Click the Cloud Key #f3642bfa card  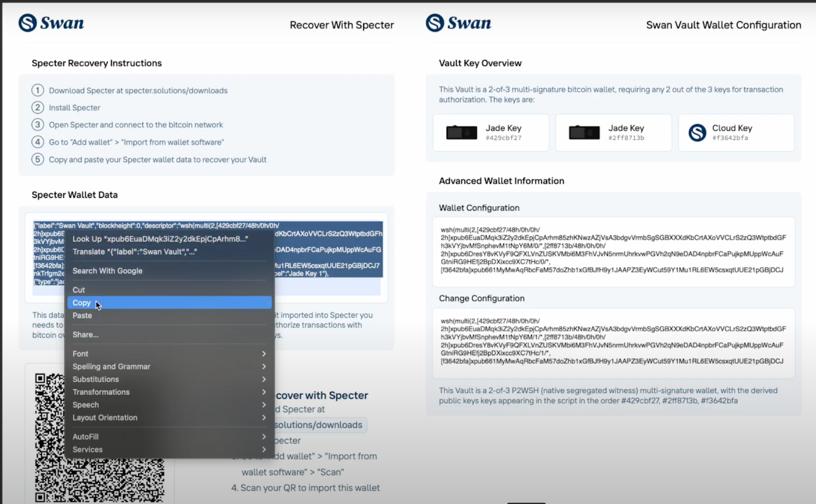pyautogui.click(x=736, y=132)
